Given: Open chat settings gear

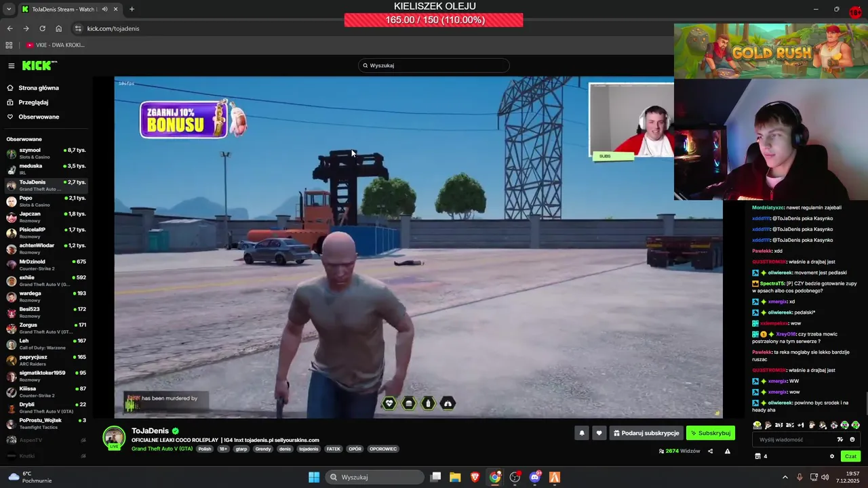Looking at the screenshot, I should (832, 456).
